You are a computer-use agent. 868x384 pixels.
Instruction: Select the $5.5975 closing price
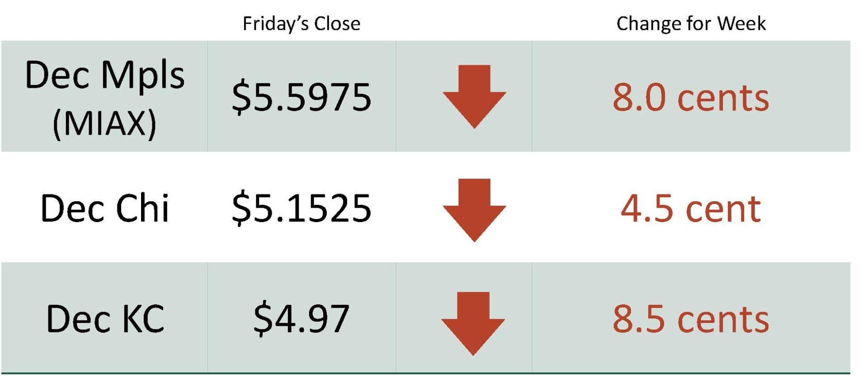tap(302, 97)
